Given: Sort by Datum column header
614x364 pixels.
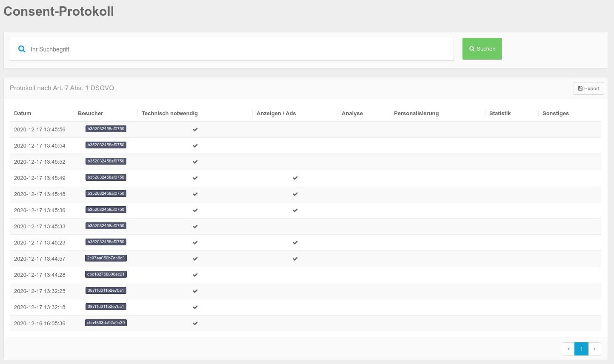Looking at the screenshot, I should [x=23, y=114].
